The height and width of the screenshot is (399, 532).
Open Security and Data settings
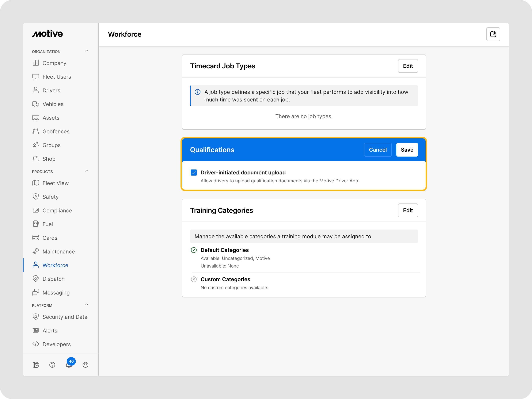(65, 317)
